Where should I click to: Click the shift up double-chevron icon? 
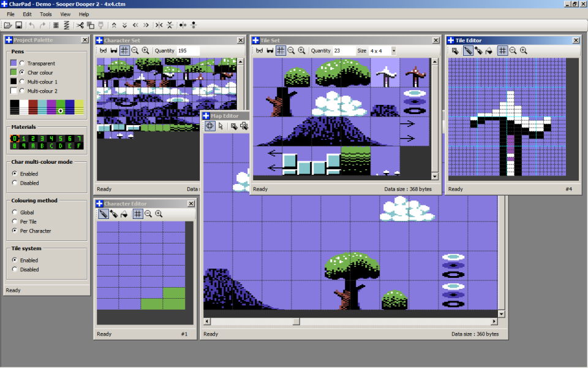click(x=114, y=25)
